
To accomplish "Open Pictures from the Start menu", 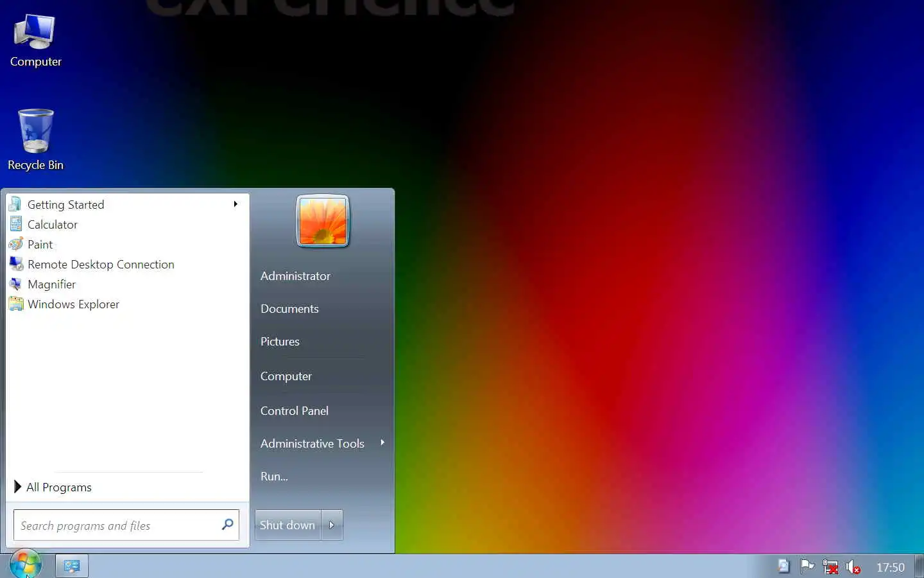I will (x=280, y=341).
